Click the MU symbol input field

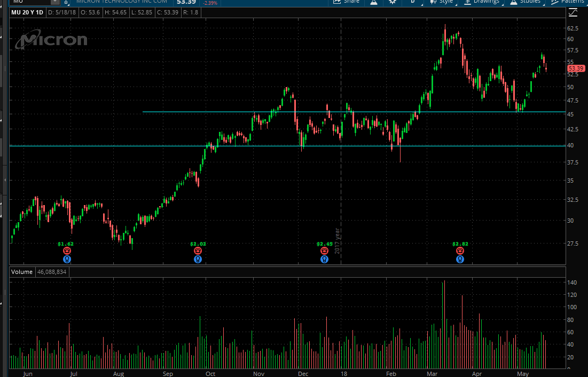31,2
